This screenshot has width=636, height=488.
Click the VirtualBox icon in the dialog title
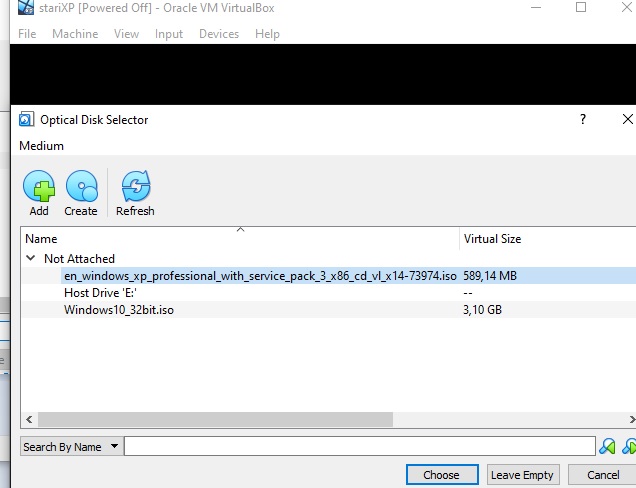[27, 120]
